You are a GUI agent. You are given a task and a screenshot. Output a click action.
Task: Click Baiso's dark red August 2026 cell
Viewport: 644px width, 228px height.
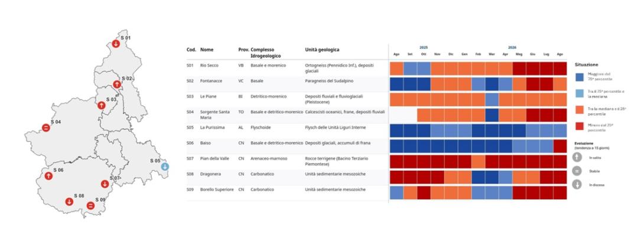point(560,146)
